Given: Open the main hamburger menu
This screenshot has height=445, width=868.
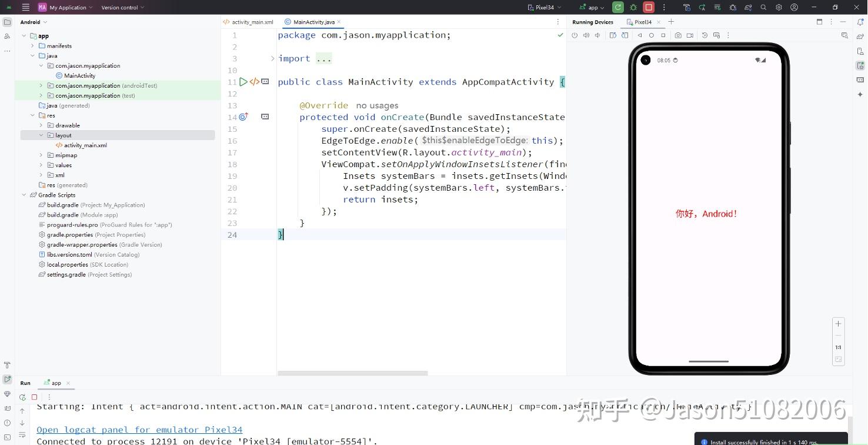Looking at the screenshot, I should pyautogui.click(x=25, y=7).
